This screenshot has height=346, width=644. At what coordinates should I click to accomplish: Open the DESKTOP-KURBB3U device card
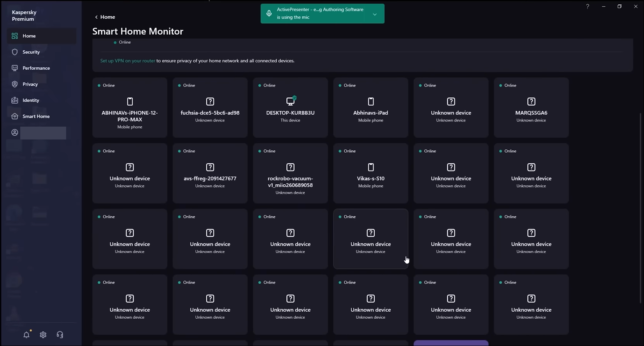[x=290, y=108]
